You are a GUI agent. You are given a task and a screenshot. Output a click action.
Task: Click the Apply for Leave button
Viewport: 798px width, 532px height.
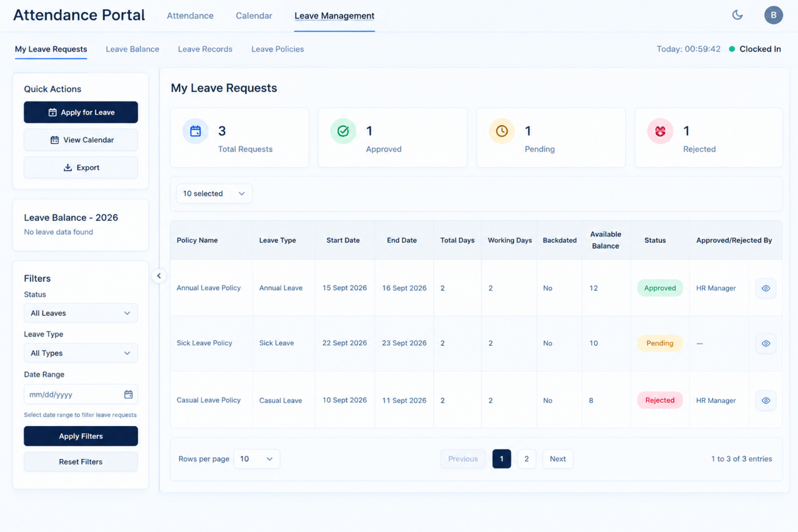click(81, 112)
